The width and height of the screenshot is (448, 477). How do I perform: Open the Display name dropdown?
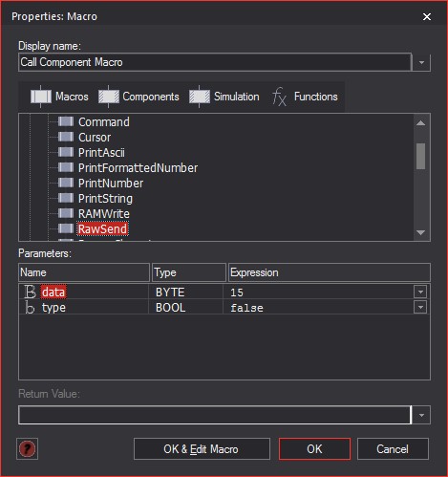point(421,62)
